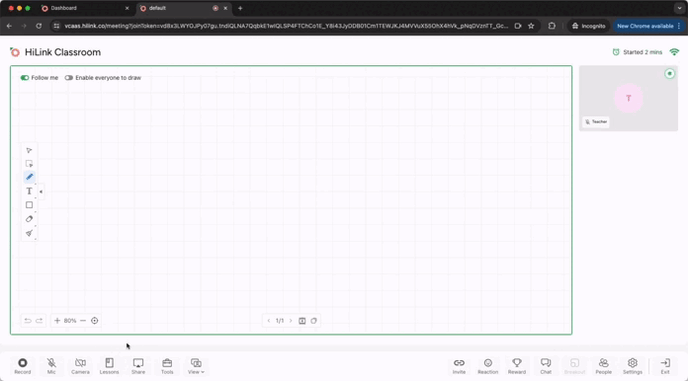
Task: Expand the tab search chevron
Action: (x=679, y=8)
